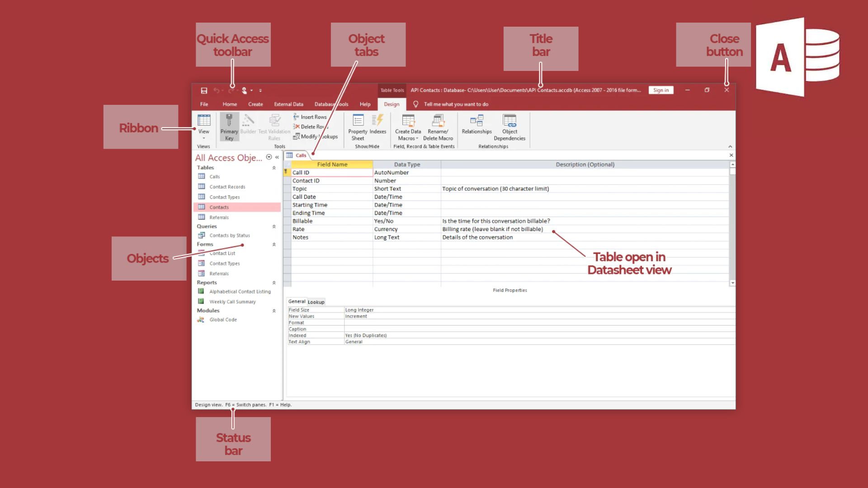The height and width of the screenshot is (488, 868).
Task: Collapse the Tables group
Action: click(274, 168)
